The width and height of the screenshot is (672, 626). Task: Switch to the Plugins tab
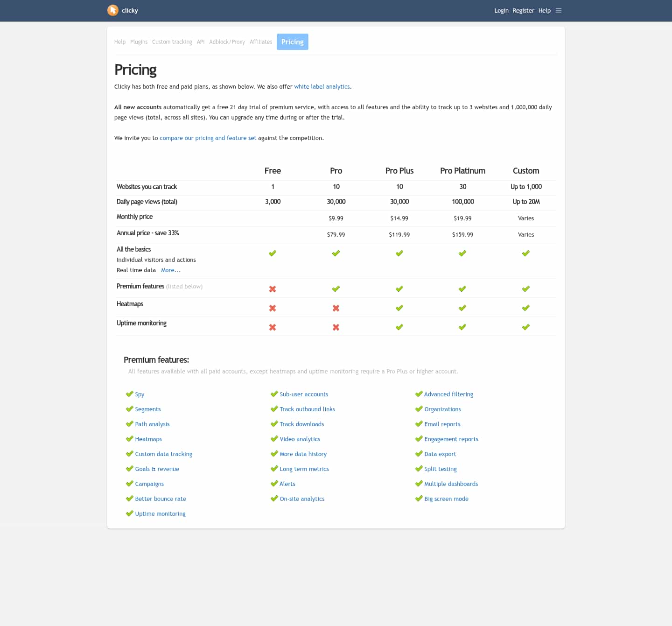tap(139, 42)
